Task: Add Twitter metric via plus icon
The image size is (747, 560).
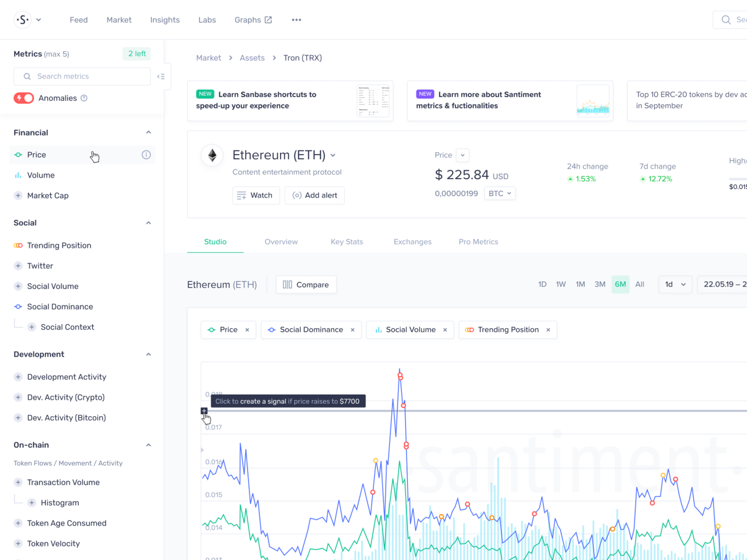Action: (x=18, y=266)
